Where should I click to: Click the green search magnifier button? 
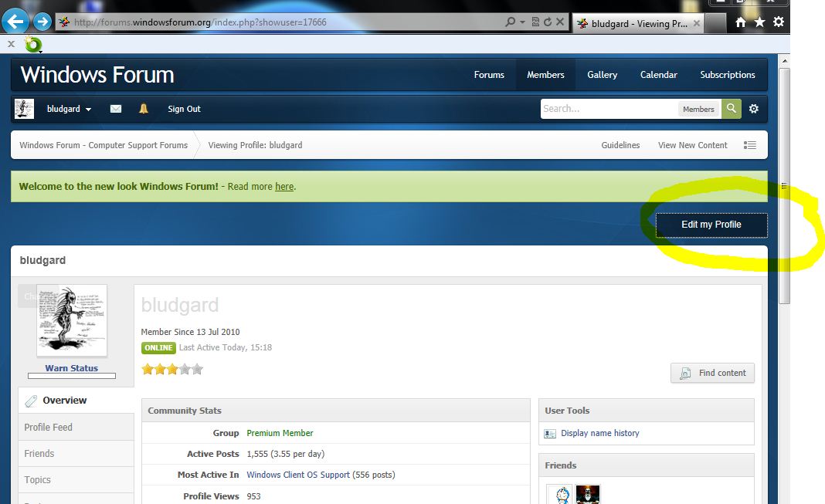coord(732,109)
